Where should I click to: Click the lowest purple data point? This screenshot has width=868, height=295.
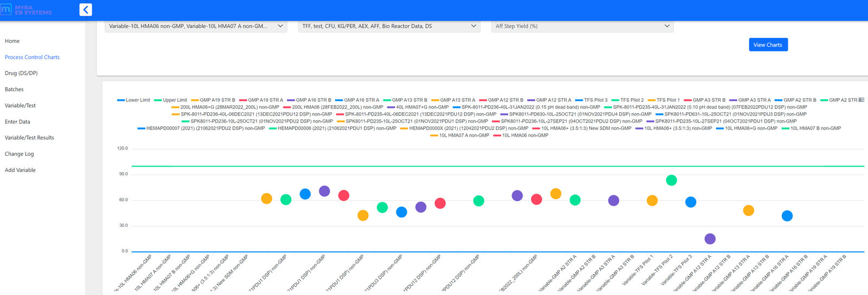pyautogui.click(x=710, y=239)
